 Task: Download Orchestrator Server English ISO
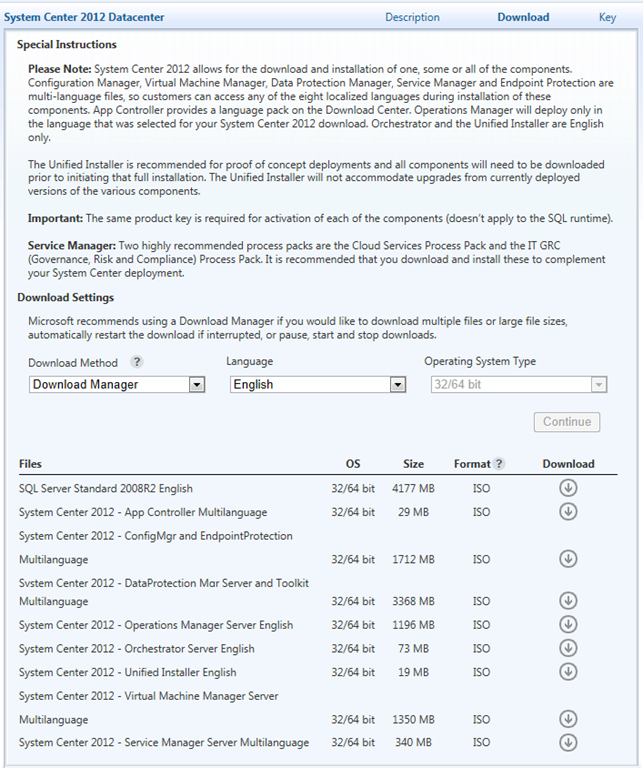tap(568, 648)
